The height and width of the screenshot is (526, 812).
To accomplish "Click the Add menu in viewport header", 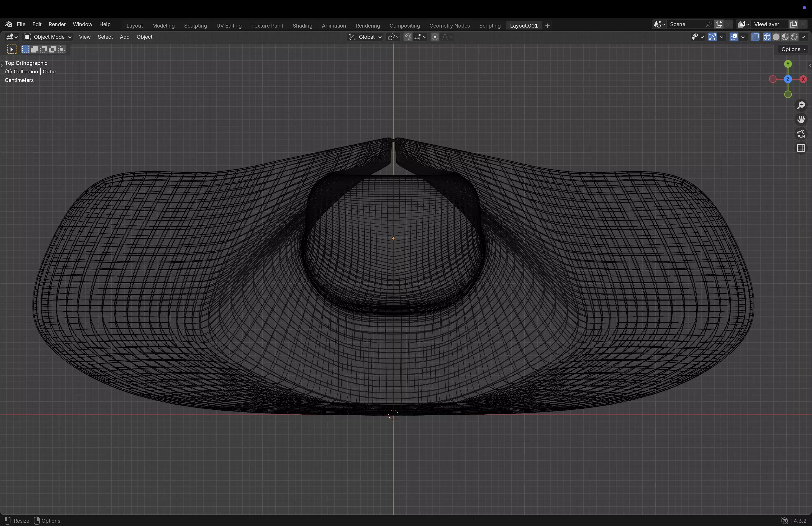I will (124, 37).
